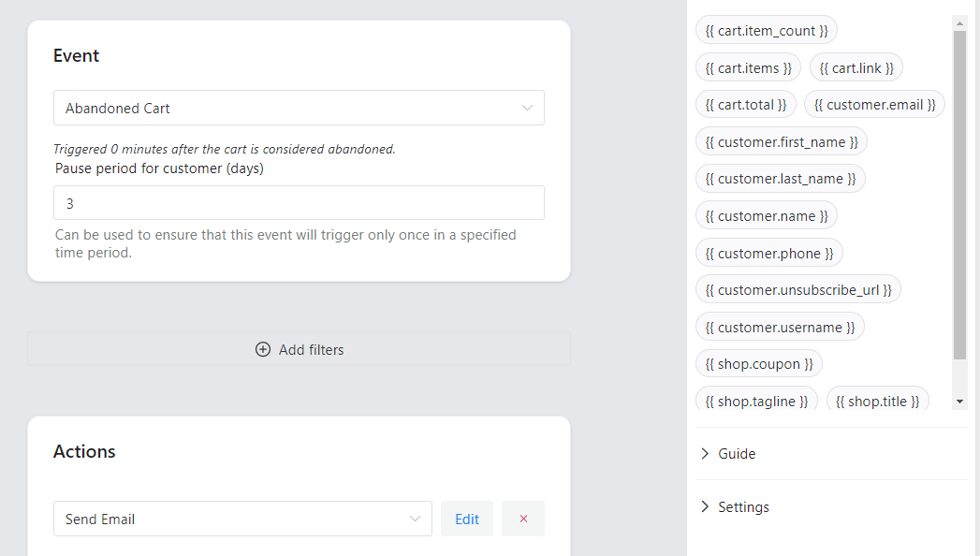Image resolution: width=980 pixels, height=556 pixels.
Task: Click the variables list scroll up arrow
Action: (959, 22)
